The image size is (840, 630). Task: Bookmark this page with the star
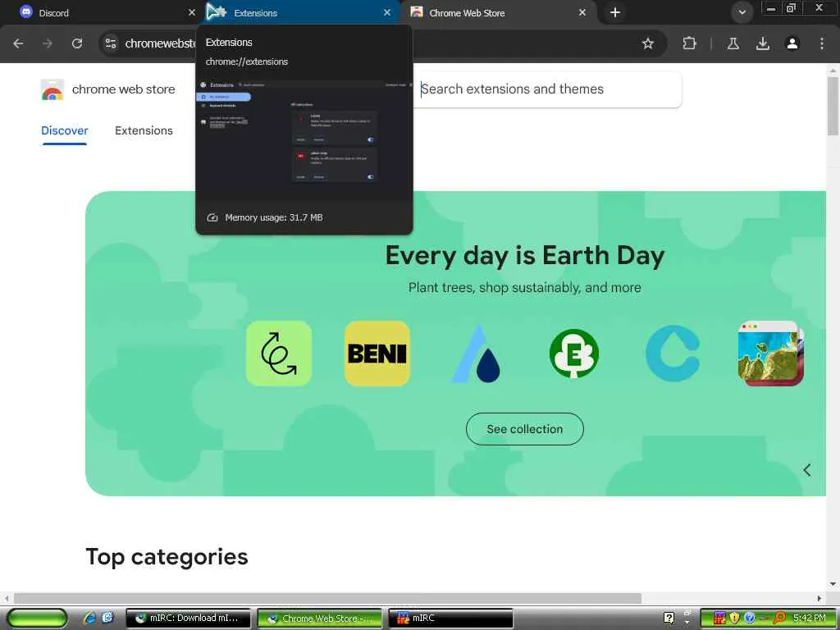click(x=648, y=43)
